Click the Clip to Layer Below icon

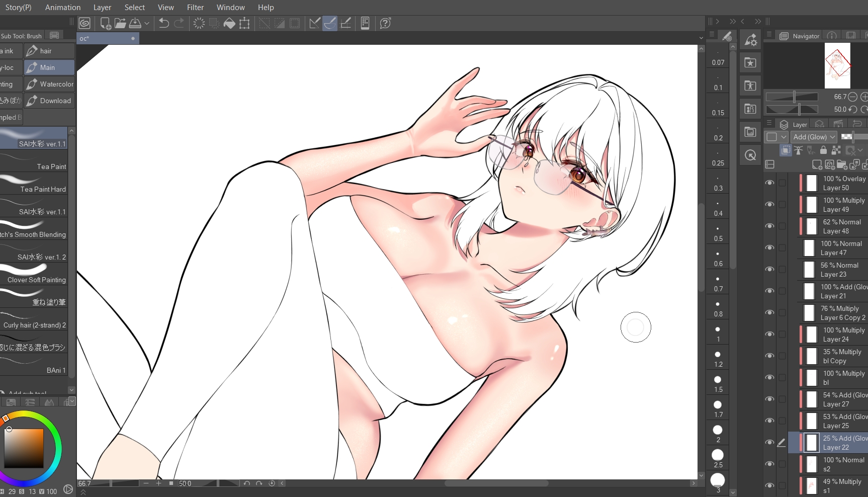coord(786,150)
